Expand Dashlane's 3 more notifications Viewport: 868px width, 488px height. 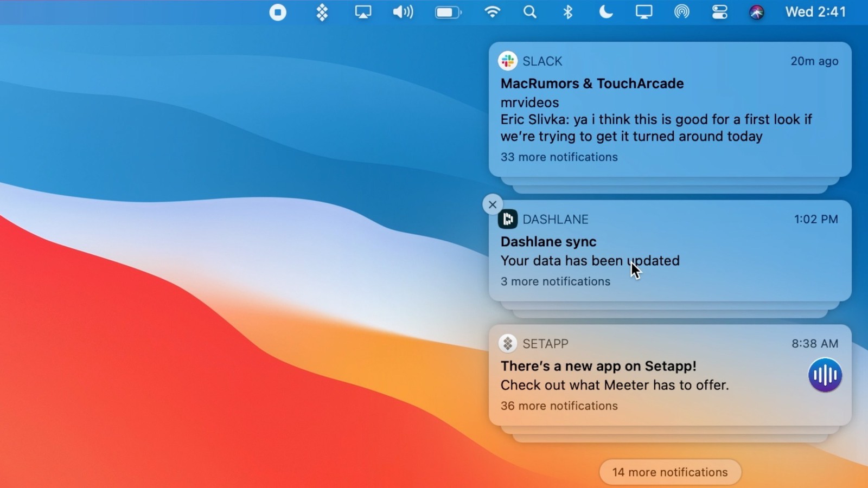pos(555,281)
